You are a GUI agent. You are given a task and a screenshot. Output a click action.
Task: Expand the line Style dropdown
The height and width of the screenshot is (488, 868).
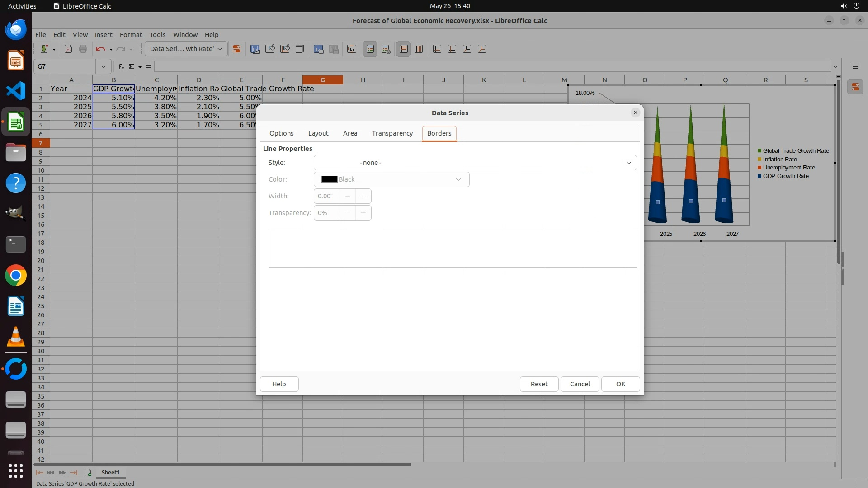tap(628, 163)
